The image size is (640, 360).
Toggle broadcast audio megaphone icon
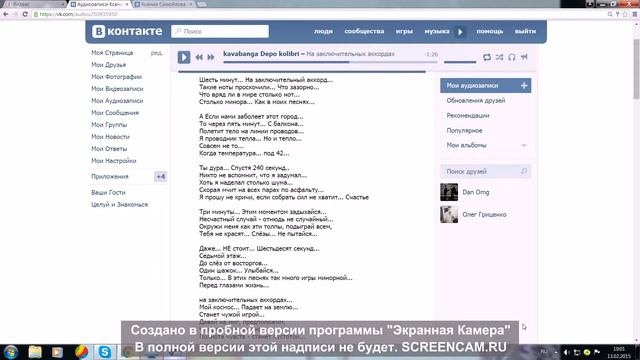point(524,57)
